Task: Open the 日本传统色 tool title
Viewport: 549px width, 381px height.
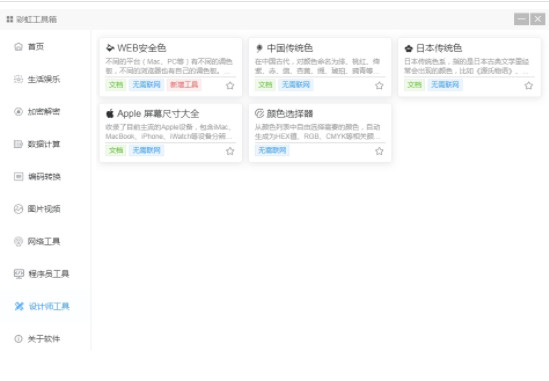Action: tap(439, 48)
